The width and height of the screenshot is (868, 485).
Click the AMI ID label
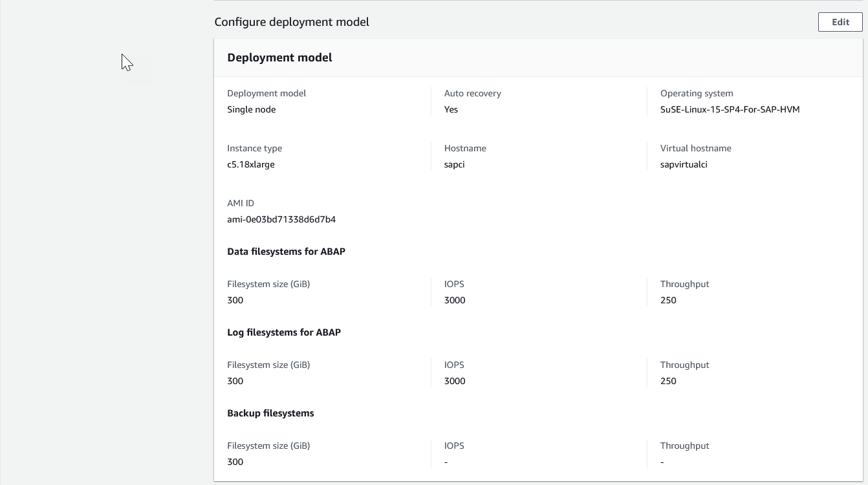coord(241,203)
